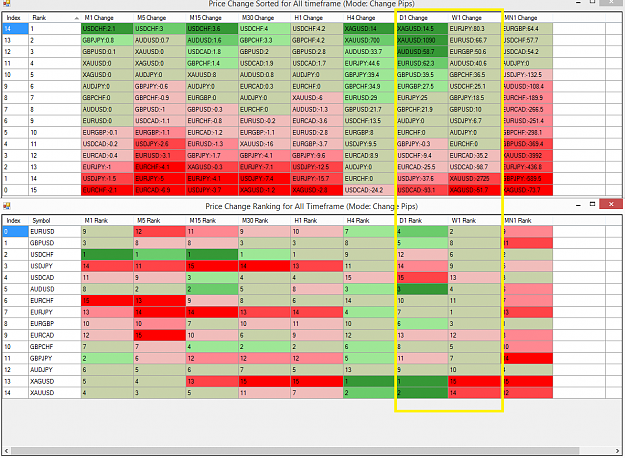
Task: Select the XAGUSD:-51.7 cell
Action: pos(474,190)
